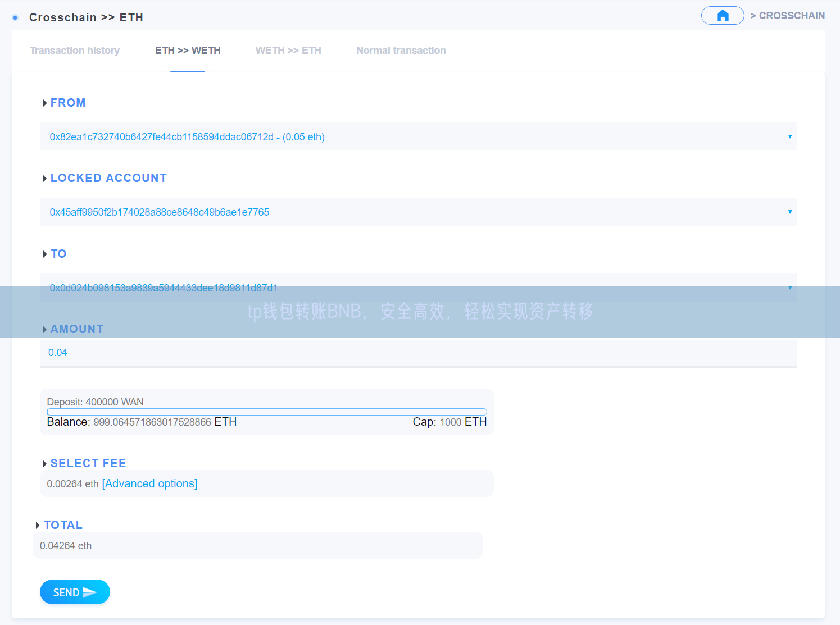Viewport: 840px width, 625px height.
Task: Click the total value 0.04264 eth
Action: coord(66,546)
